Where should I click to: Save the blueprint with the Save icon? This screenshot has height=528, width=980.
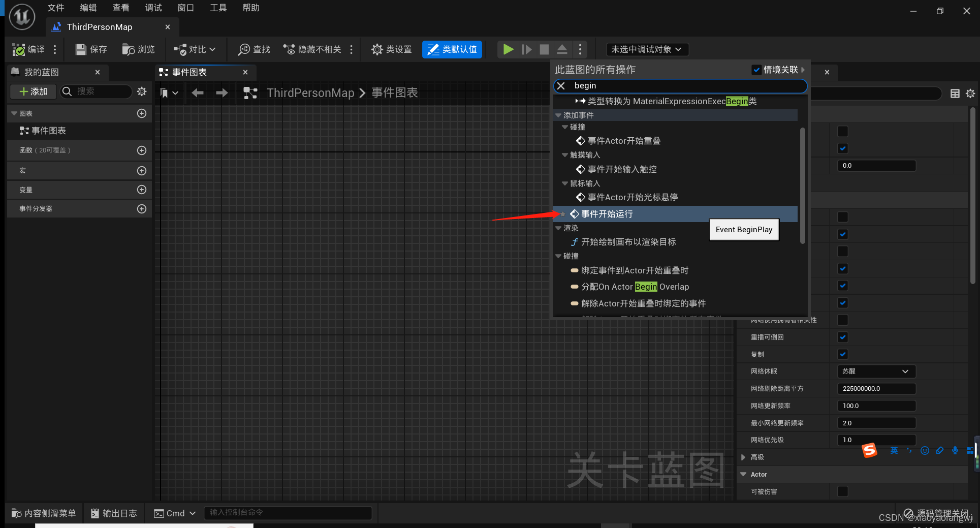[81, 49]
